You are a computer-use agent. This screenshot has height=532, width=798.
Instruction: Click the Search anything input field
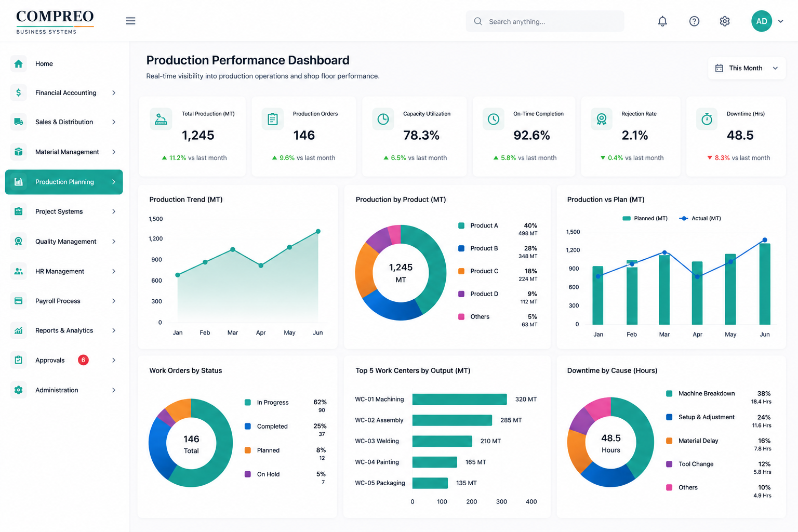tap(545, 21)
